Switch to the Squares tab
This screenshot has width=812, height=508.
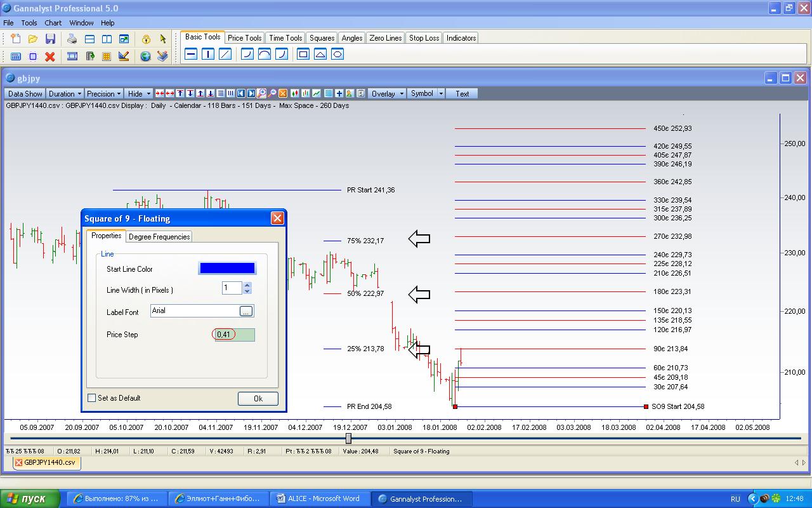(x=322, y=38)
